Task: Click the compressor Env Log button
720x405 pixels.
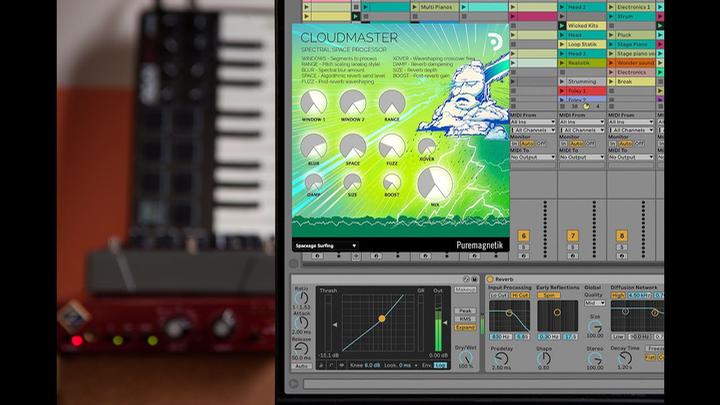Action: tap(440, 366)
